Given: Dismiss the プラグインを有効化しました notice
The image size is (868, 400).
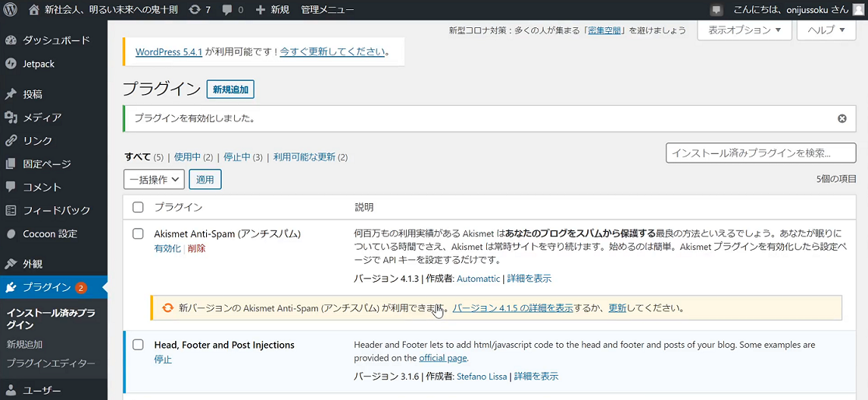Looking at the screenshot, I should point(842,118).
